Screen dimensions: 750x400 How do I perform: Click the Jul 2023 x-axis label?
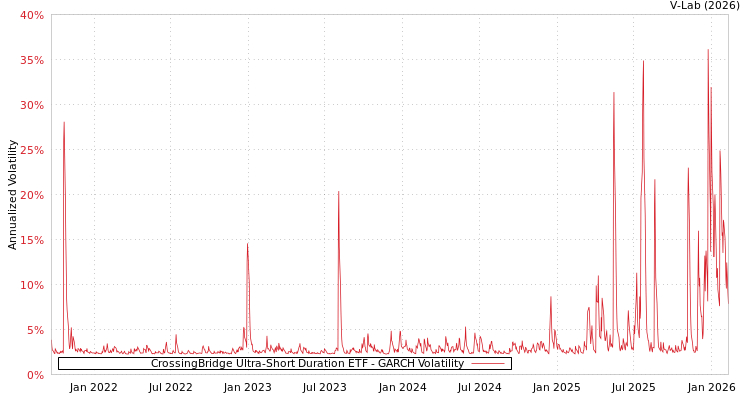pos(325,387)
